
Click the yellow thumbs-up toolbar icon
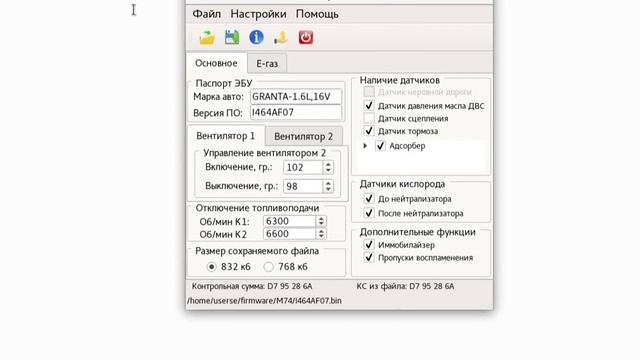281,38
